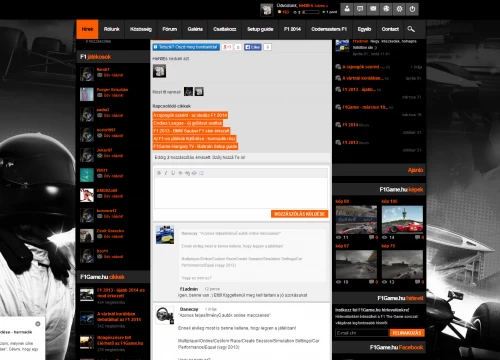Click the Facebook Like button

click(x=253, y=47)
